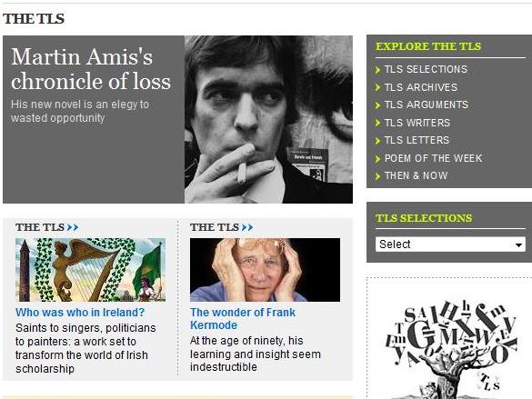The height and width of the screenshot is (399, 532).
Task: Click the arrow icon beside TLS Arguments
Action: point(378,105)
